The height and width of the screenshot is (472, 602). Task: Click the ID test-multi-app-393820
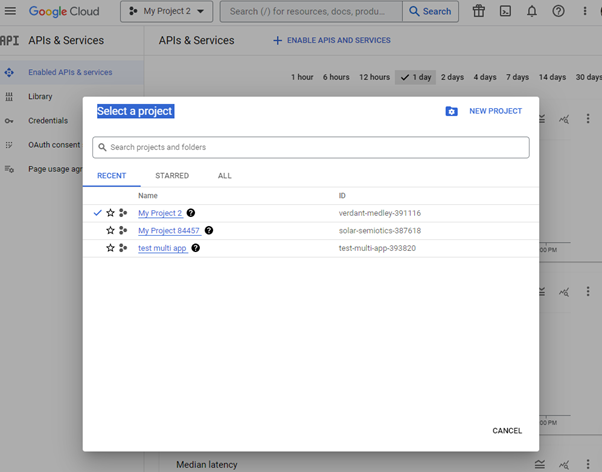[377, 248]
